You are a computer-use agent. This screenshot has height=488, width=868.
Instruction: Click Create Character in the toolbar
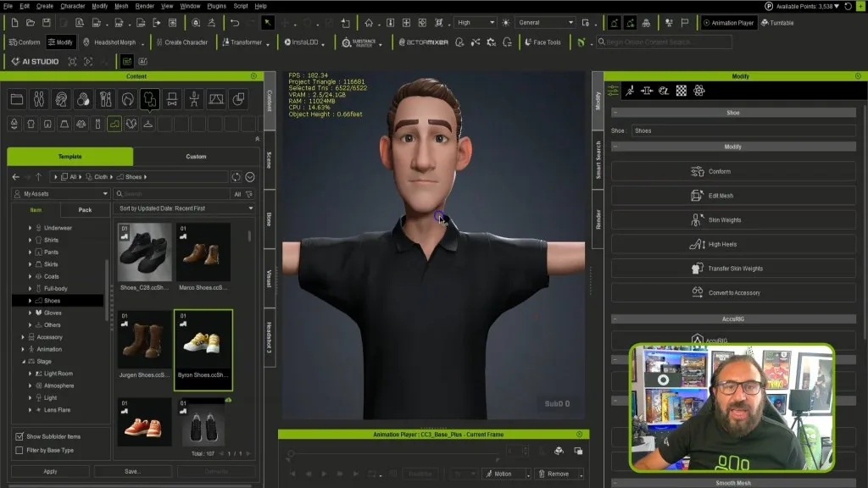click(181, 42)
